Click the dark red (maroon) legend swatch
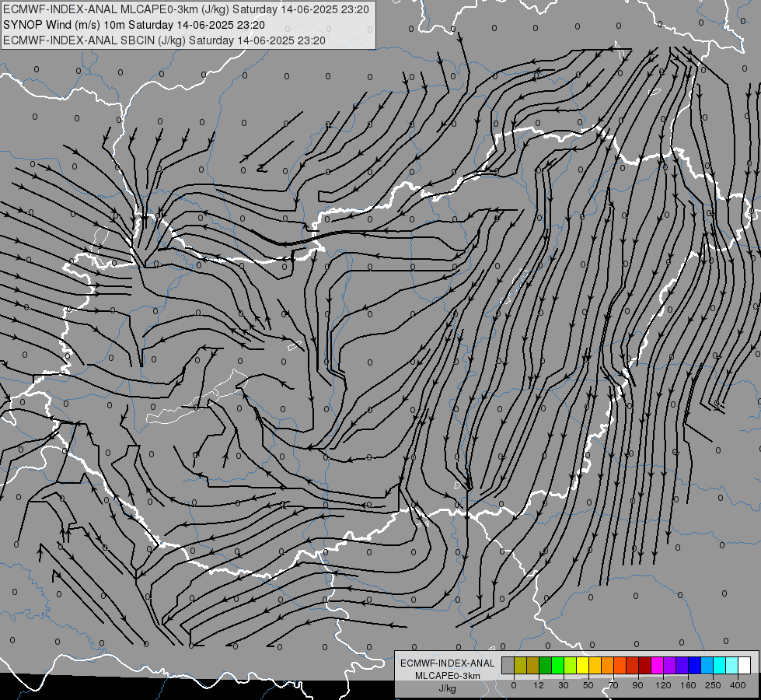 click(644, 665)
